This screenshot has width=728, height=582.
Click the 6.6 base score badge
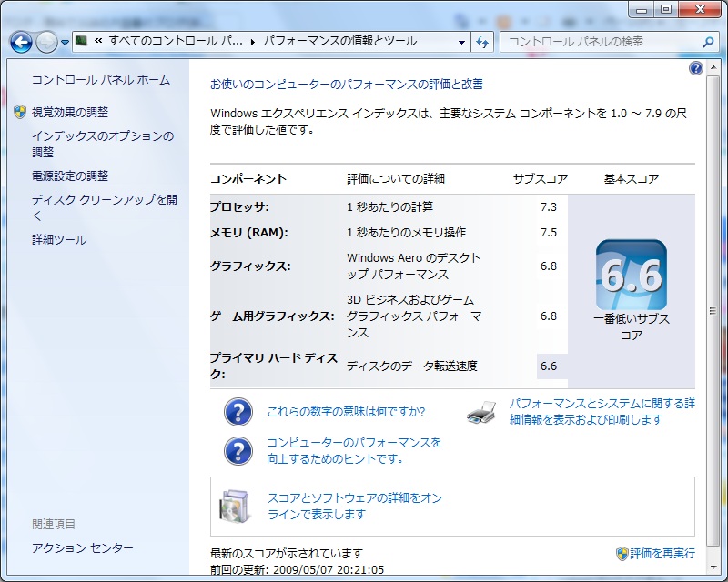point(632,275)
